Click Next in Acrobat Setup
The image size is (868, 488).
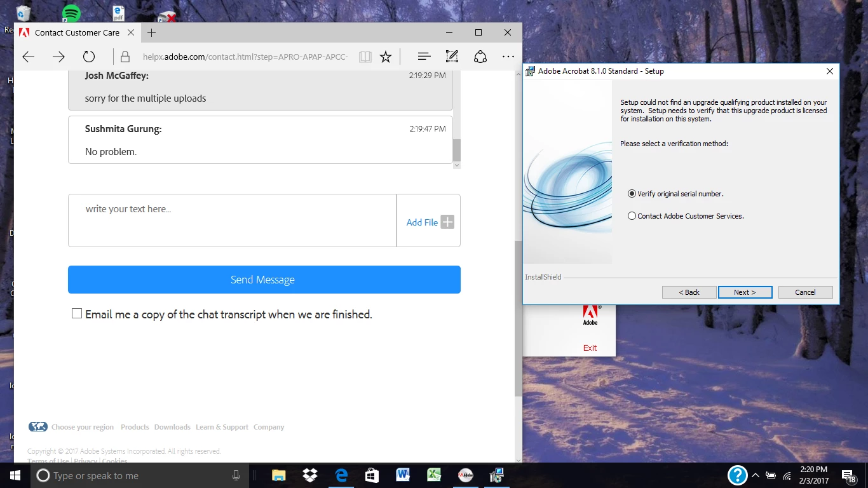pos(745,292)
